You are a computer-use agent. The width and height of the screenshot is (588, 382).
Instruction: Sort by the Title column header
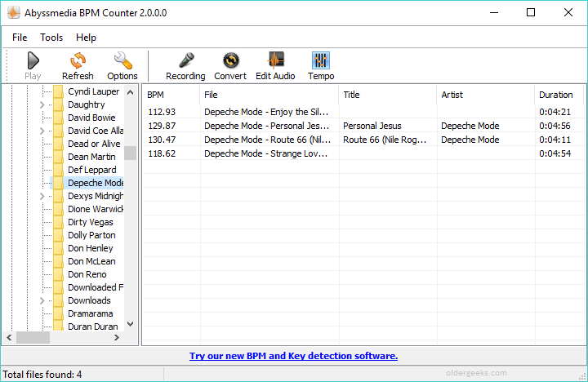388,95
